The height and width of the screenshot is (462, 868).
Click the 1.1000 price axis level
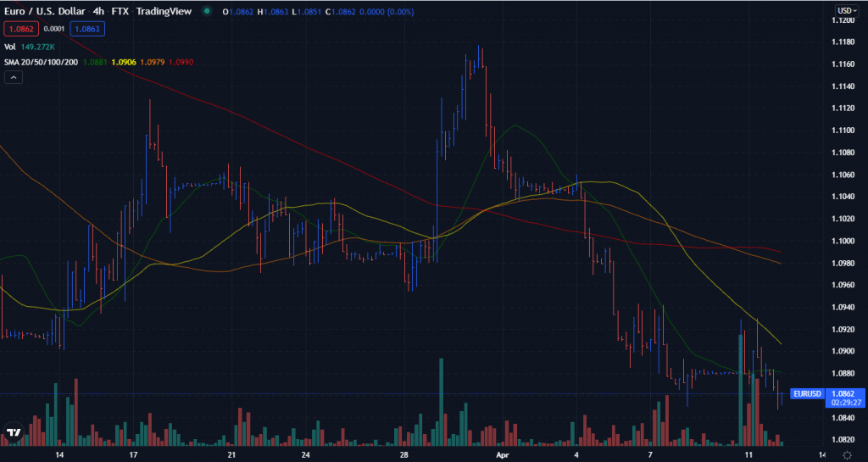pyautogui.click(x=843, y=241)
